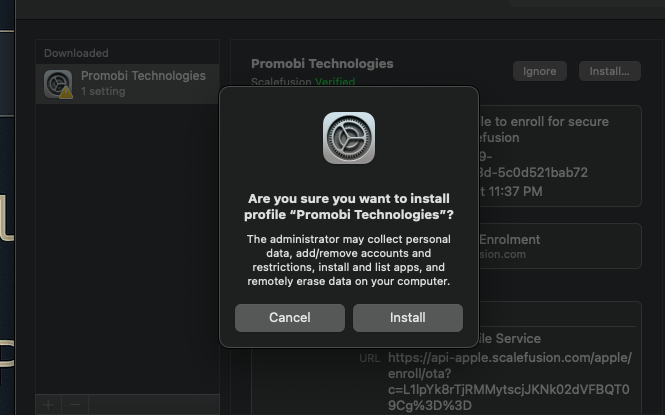Click the 'Promobi Technologies' heading in details pane
This screenshot has width=665, height=415.
(x=322, y=64)
